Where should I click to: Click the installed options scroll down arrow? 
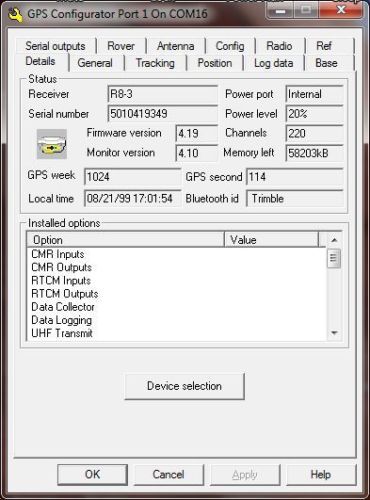(334, 333)
